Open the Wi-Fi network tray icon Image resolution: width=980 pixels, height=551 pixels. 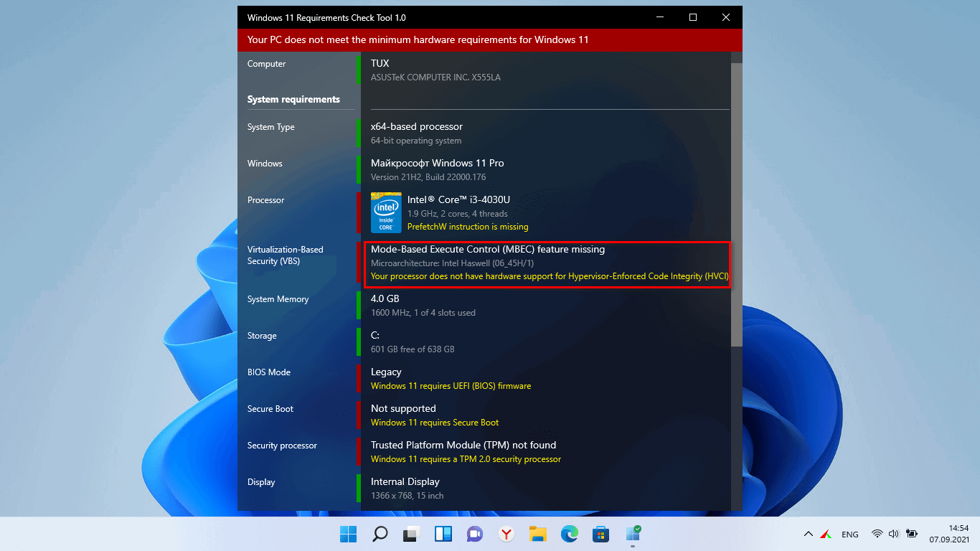877,534
